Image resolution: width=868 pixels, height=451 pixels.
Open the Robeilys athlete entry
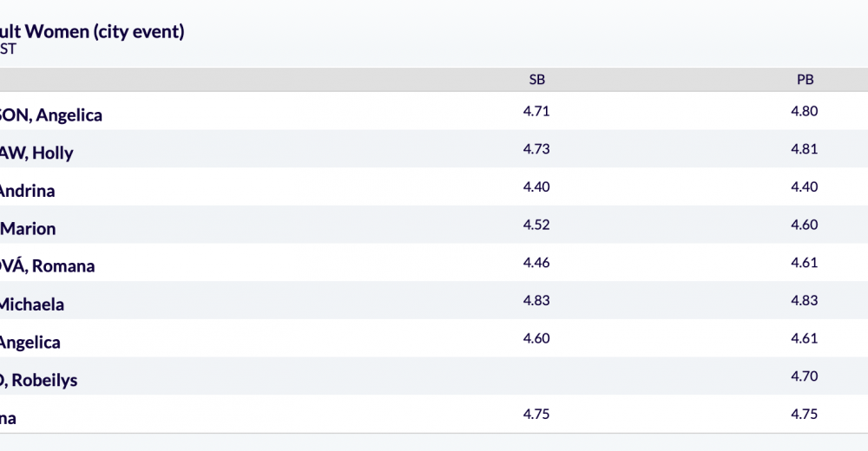tap(38, 380)
